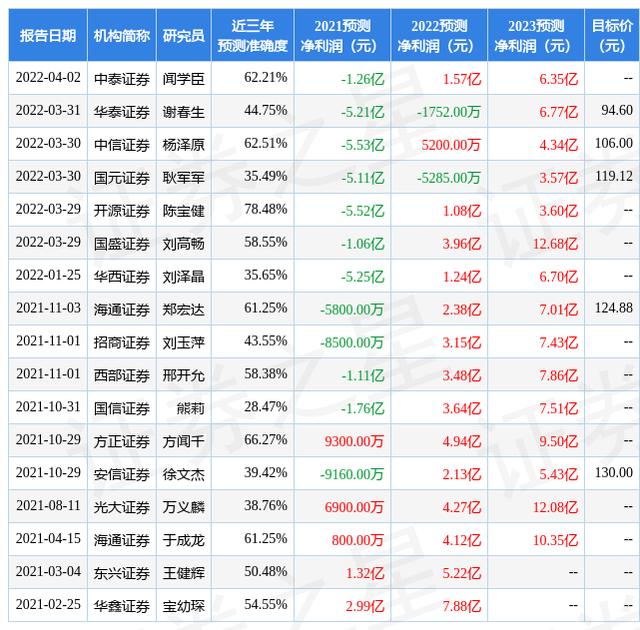Select the 东兴证券 institution cell
The width and height of the screenshot is (640, 630).
tap(122, 573)
